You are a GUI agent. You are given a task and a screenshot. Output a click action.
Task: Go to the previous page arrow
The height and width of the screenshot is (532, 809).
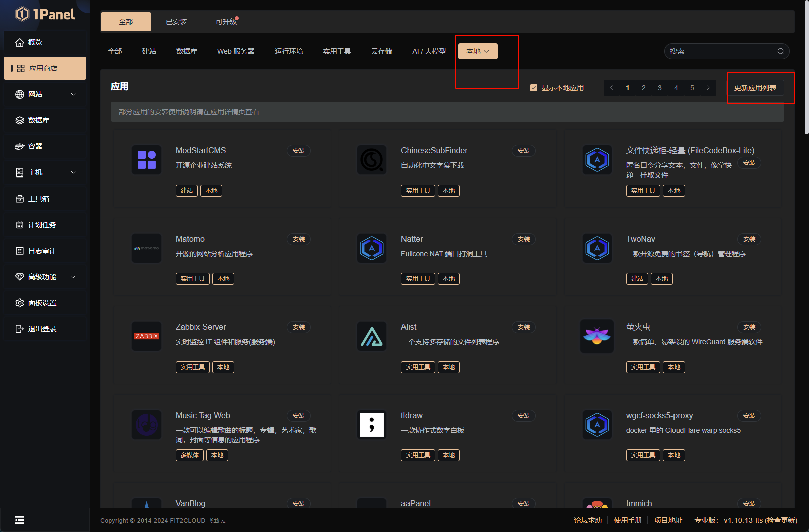click(612, 88)
